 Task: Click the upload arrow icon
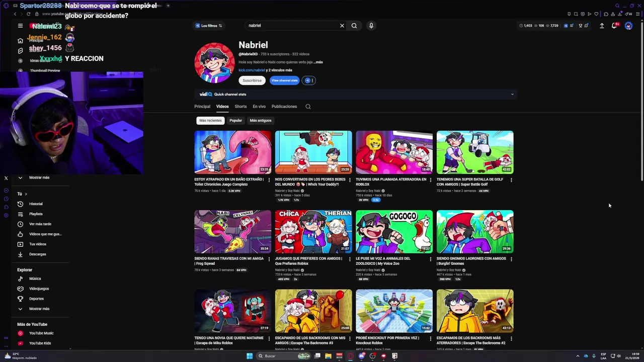point(602,26)
